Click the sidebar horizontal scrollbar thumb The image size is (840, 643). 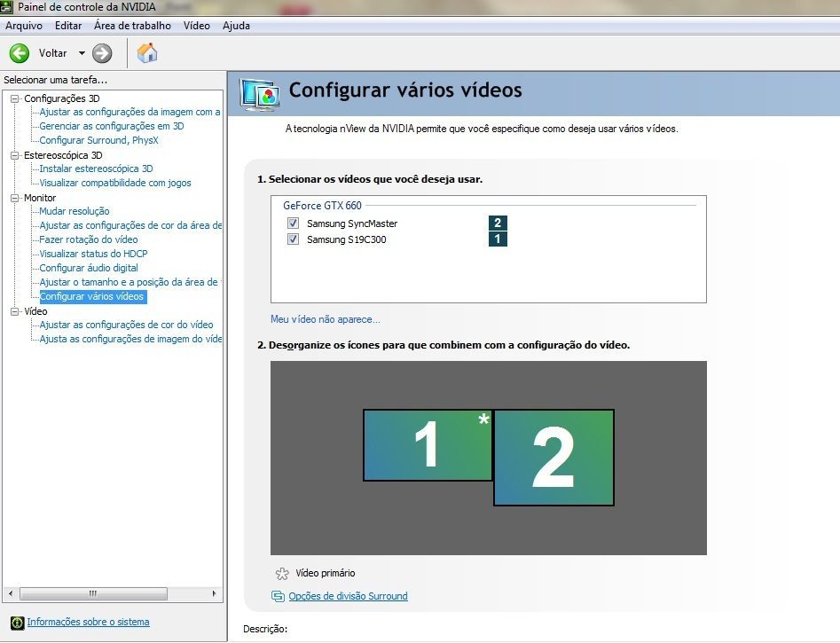click(93, 593)
